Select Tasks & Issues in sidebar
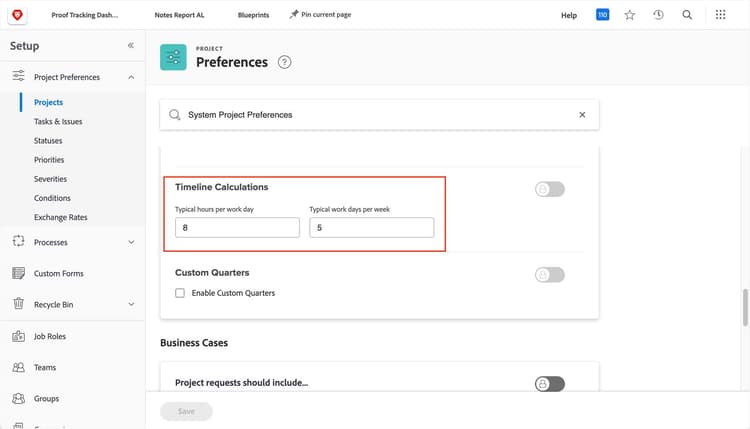This screenshot has height=429, width=750. point(58,121)
